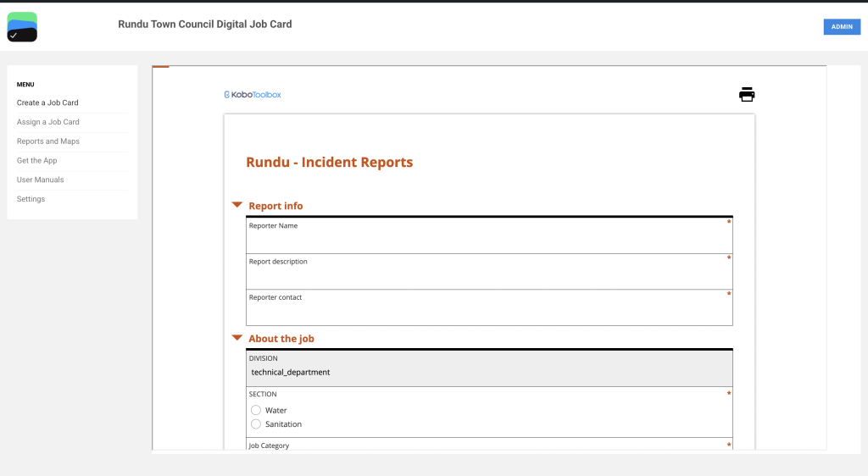Screen dimensions: 868x476
Task: Open the Get the App page
Action: point(37,160)
